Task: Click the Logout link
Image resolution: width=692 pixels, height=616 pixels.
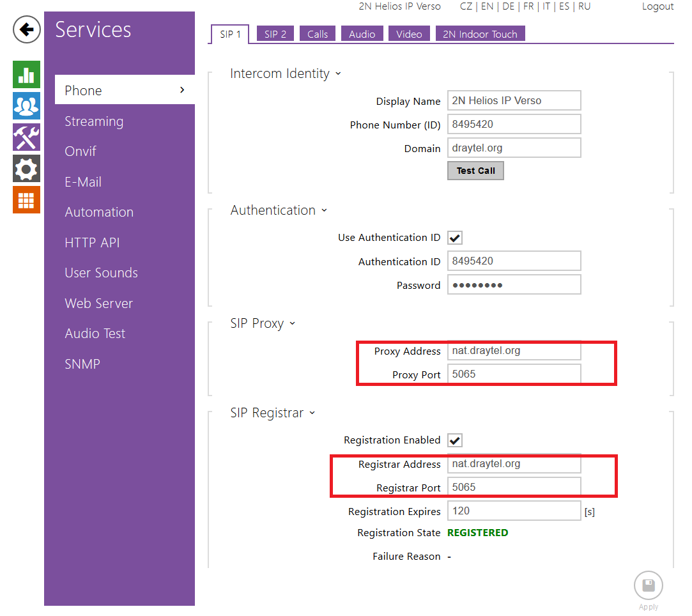Action: tap(657, 6)
